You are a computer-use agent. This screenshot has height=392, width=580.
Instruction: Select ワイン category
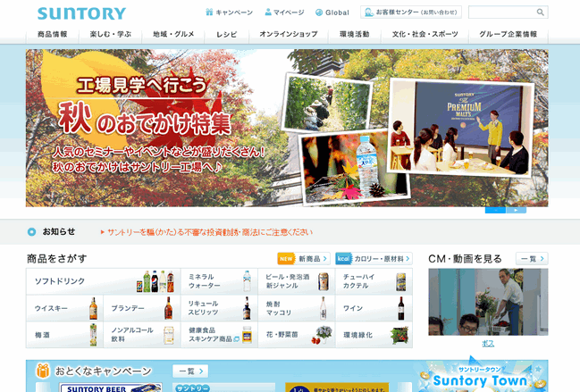click(x=374, y=308)
